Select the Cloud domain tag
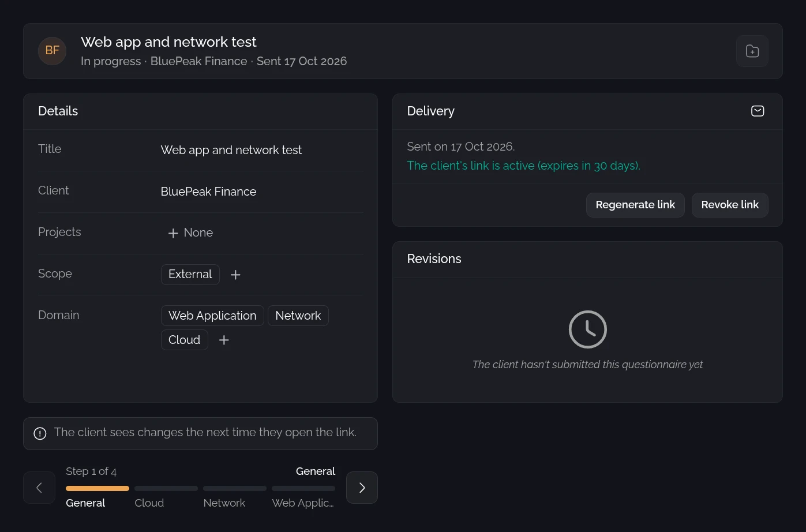Viewport: 806px width, 532px height. (x=185, y=340)
